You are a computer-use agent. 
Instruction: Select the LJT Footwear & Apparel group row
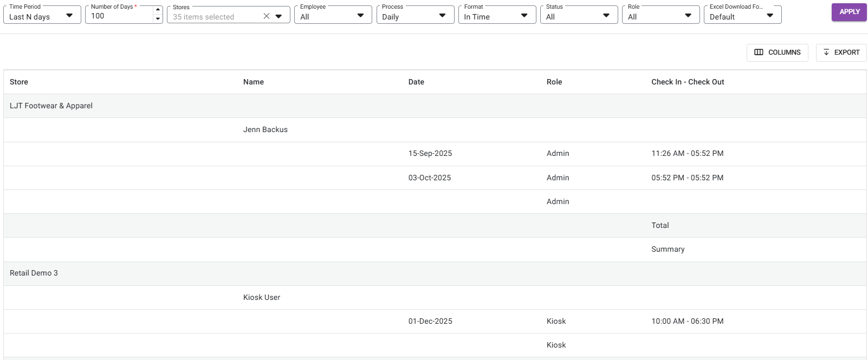(x=51, y=106)
